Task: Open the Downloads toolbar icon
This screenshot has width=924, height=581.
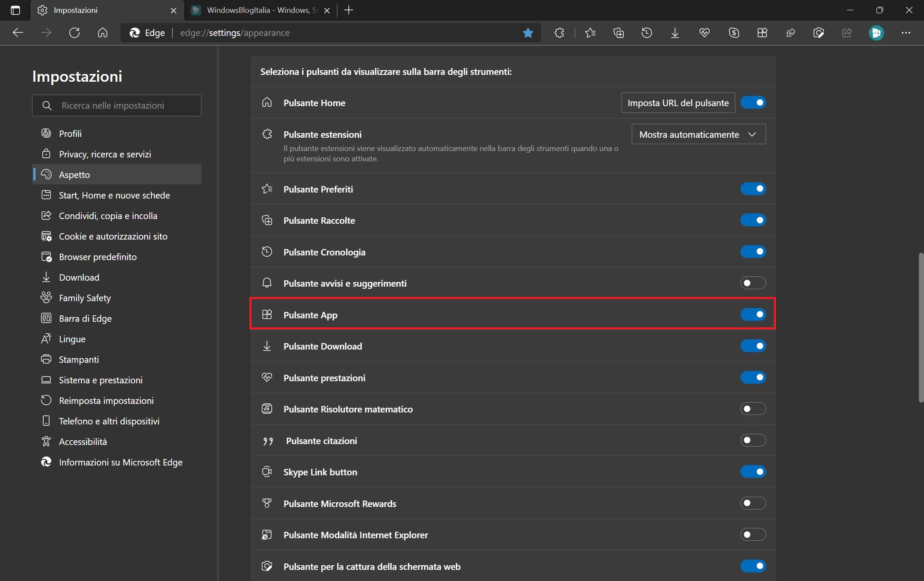Action: [675, 33]
